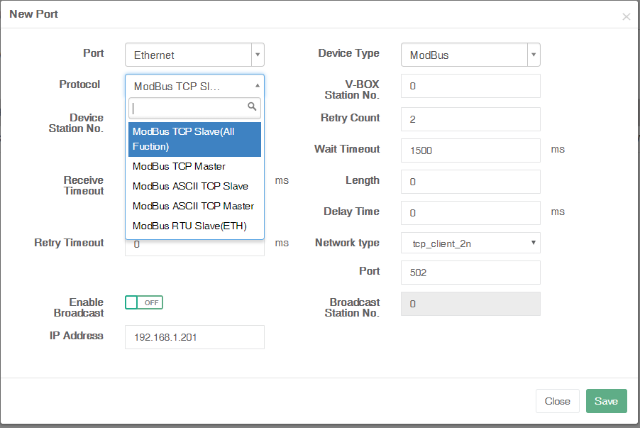Click the Retry Timeout input field

click(x=195, y=248)
